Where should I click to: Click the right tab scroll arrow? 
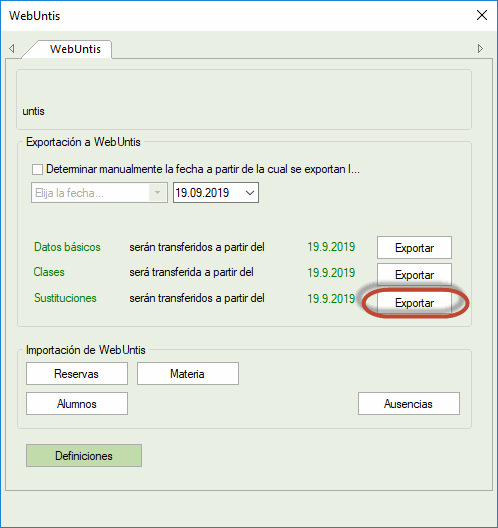[480, 48]
